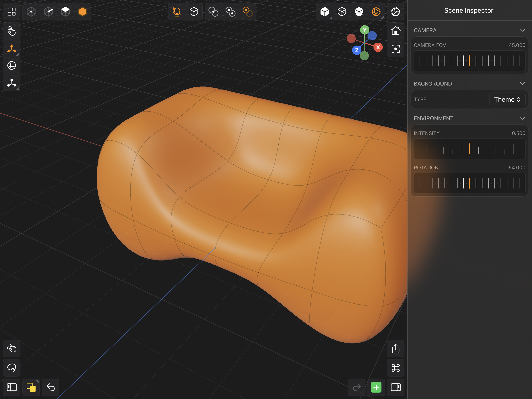The image size is (532, 399).
Task: Toggle the home/reset view button
Action: coord(395,30)
